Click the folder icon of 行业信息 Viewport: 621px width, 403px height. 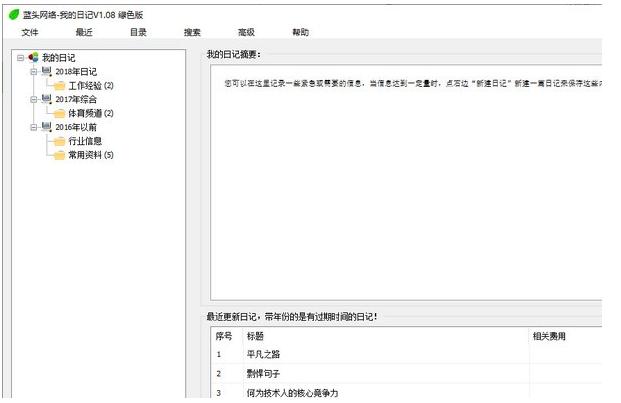click(59, 141)
